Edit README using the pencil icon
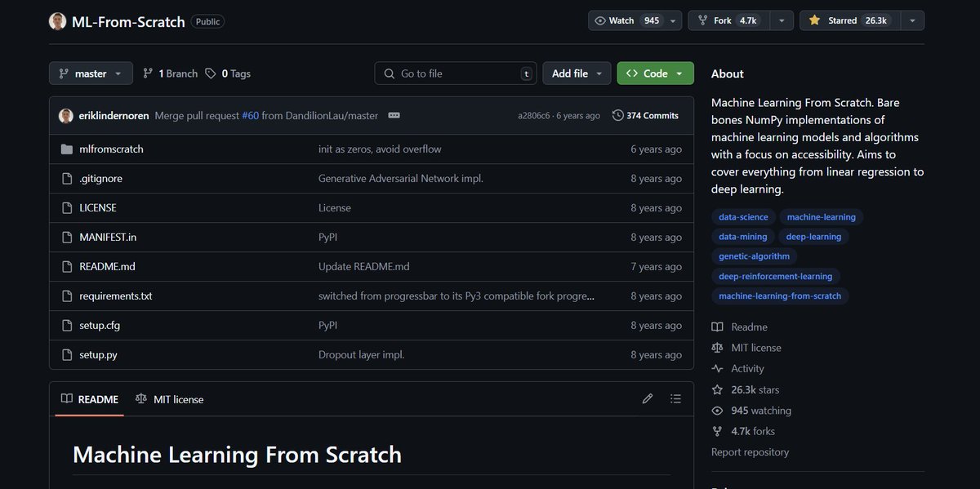Screen dimensions: 980x489 point(647,398)
